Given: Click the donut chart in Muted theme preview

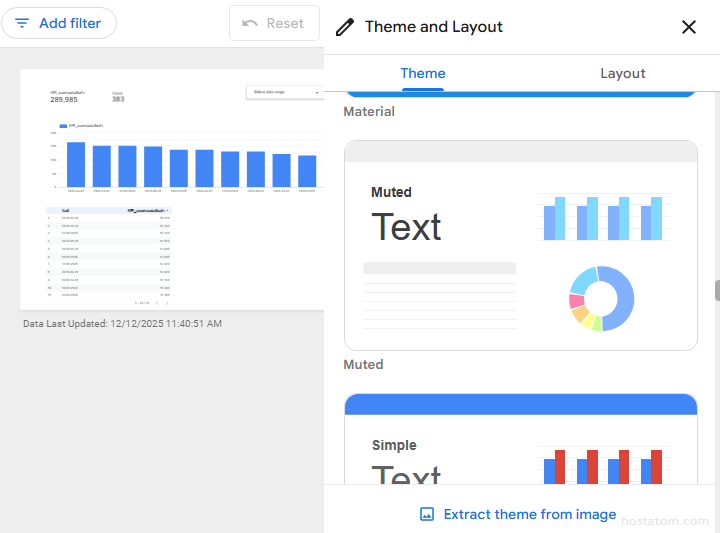Looking at the screenshot, I should [602, 298].
